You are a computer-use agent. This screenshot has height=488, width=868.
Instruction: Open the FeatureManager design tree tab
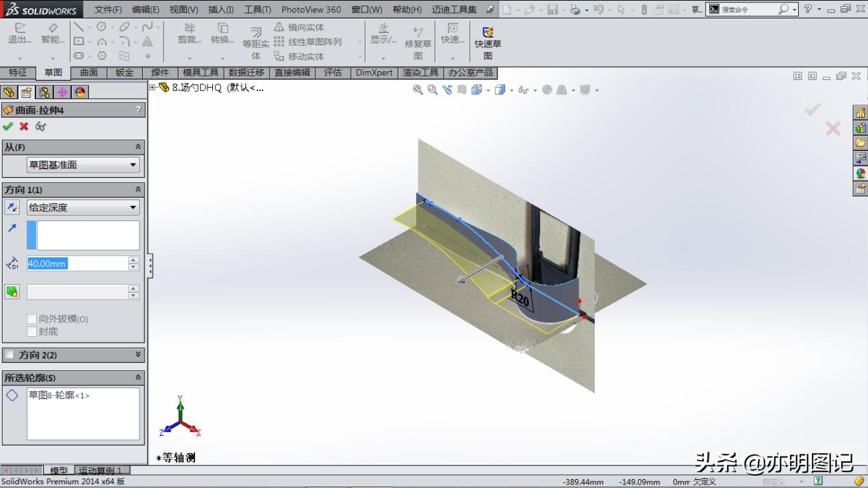pos(10,91)
